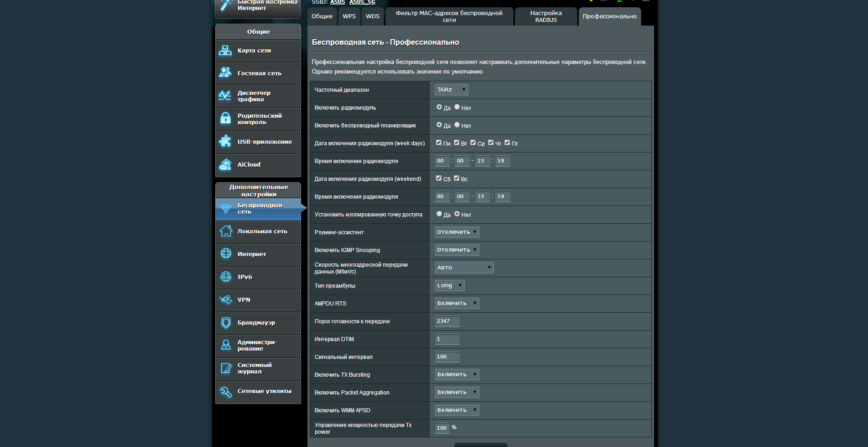Click the weekday end minutes 59 field
Screen dimensions: 868x447
point(503,161)
